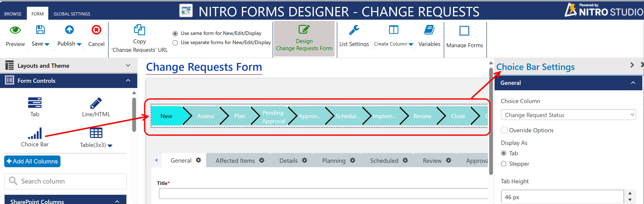Open List Settings wrench icon
This screenshot has width=644, height=204.
pos(354,30)
